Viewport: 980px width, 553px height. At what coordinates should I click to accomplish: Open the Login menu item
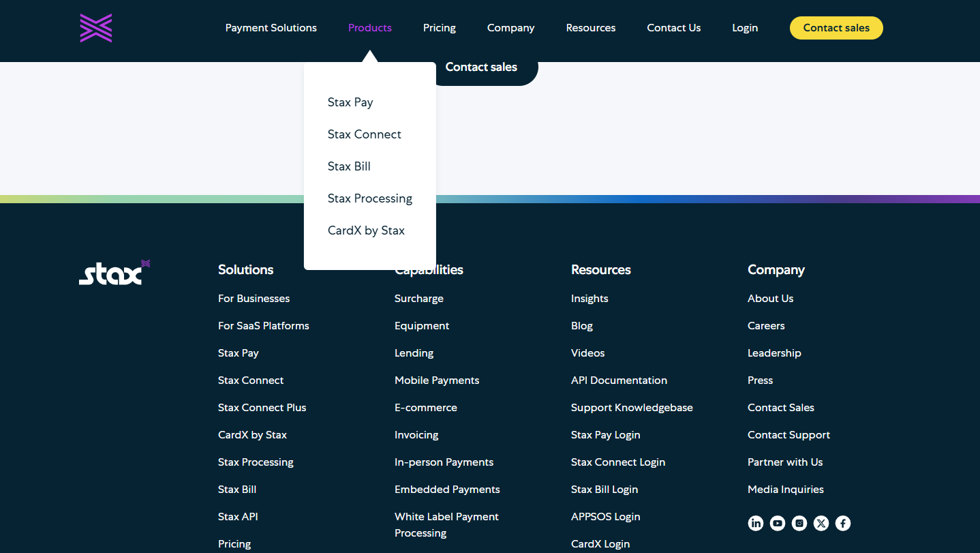point(745,28)
